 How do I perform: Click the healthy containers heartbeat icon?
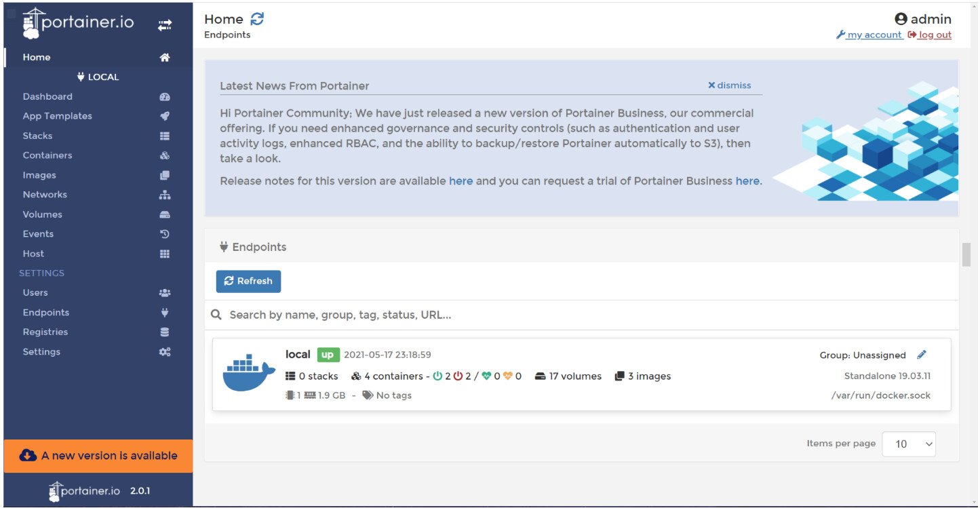[486, 376]
